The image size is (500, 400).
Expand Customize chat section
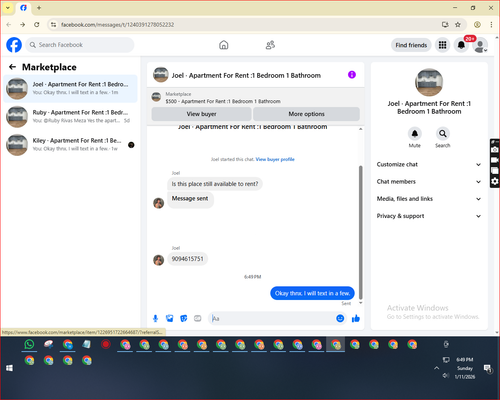429,164
